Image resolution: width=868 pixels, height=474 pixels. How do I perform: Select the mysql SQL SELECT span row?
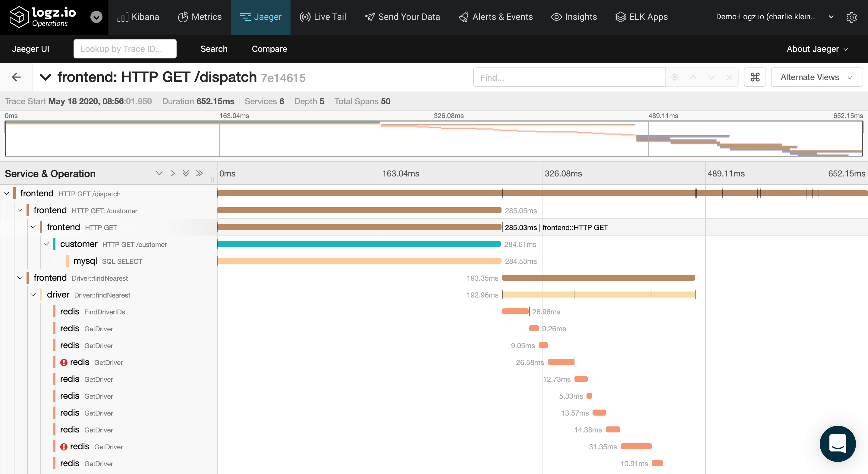click(x=108, y=261)
